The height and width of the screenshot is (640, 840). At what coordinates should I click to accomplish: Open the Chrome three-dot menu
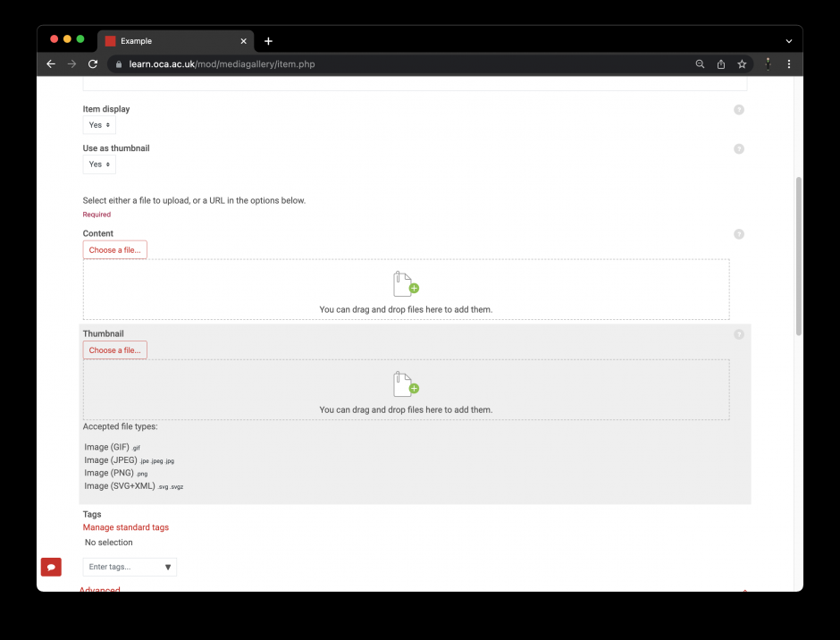(x=789, y=63)
